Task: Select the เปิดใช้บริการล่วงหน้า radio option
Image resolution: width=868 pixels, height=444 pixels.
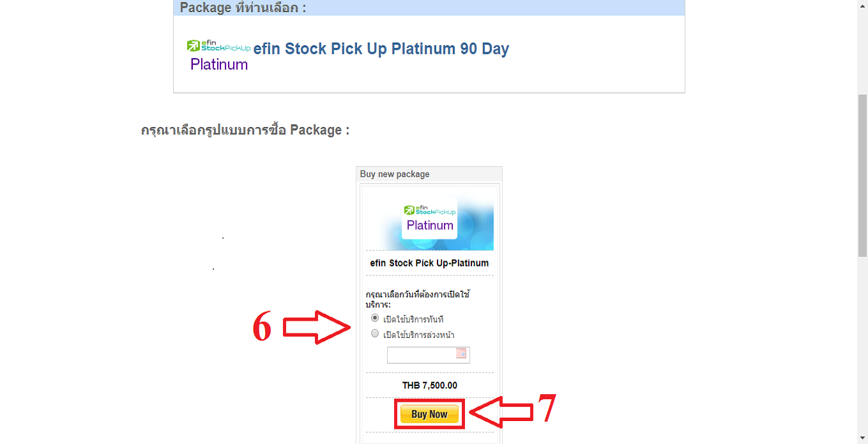Action: (x=375, y=333)
